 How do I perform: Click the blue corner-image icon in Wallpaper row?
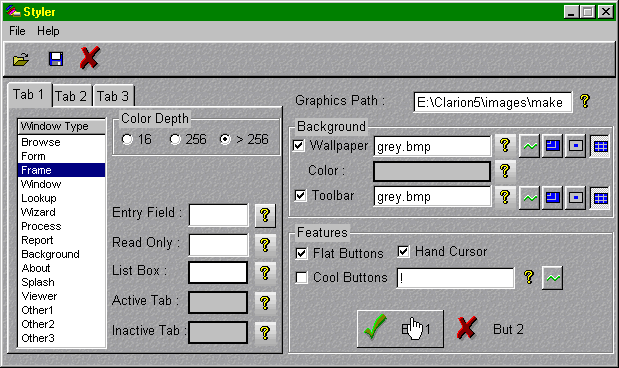(552, 146)
